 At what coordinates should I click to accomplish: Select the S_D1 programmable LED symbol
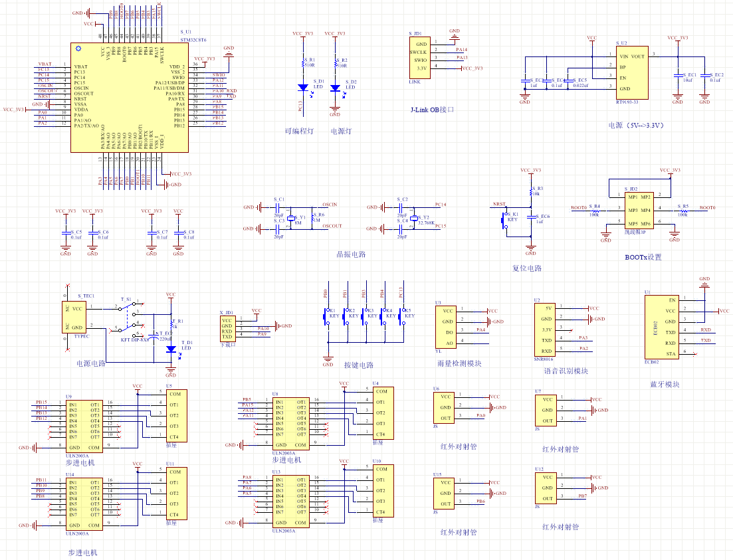click(x=303, y=88)
